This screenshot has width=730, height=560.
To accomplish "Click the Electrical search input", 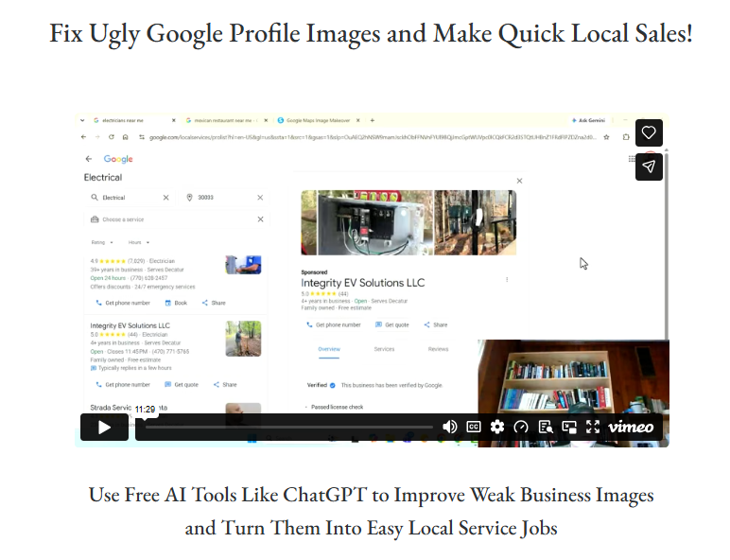I will click(x=130, y=198).
